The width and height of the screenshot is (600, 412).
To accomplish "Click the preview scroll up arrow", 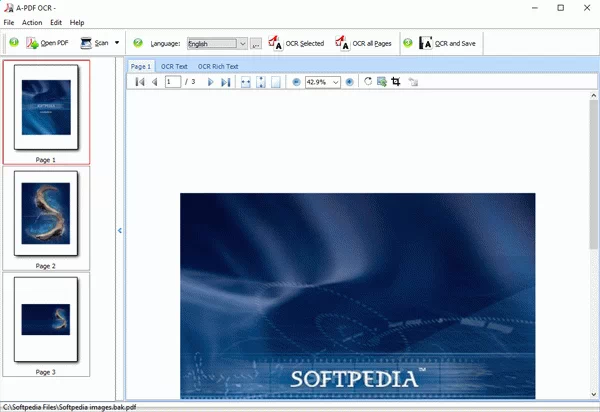I will point(593,95).
